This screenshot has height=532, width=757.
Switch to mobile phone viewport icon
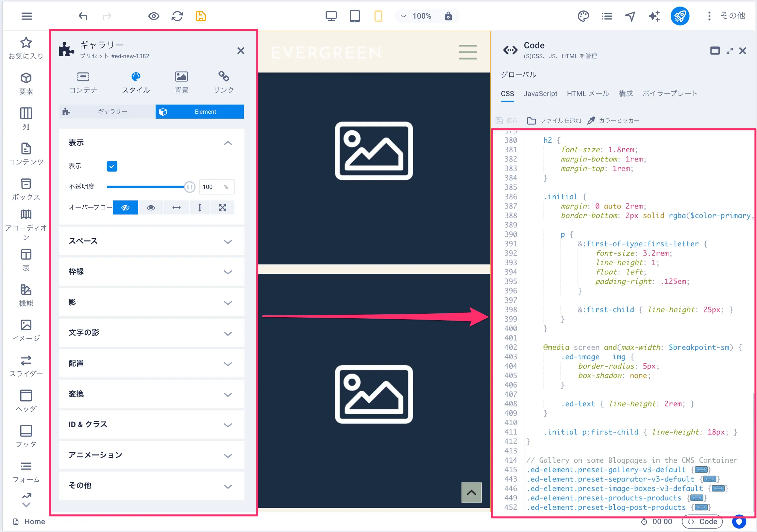(x=378, y=16)
